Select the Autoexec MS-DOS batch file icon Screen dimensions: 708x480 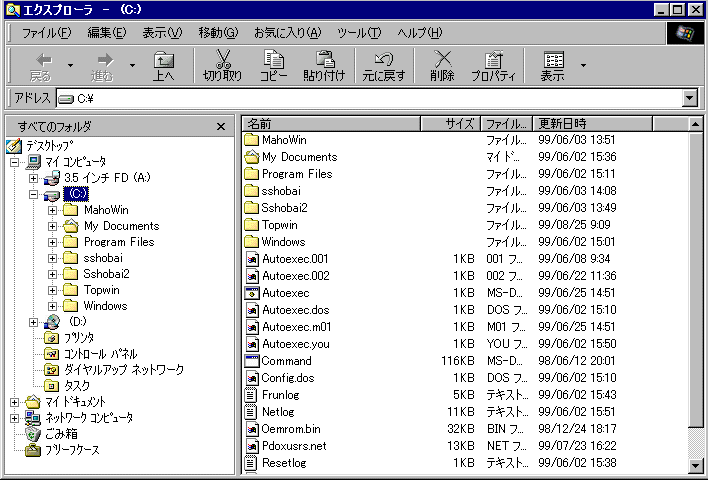(x=252, y=293)
